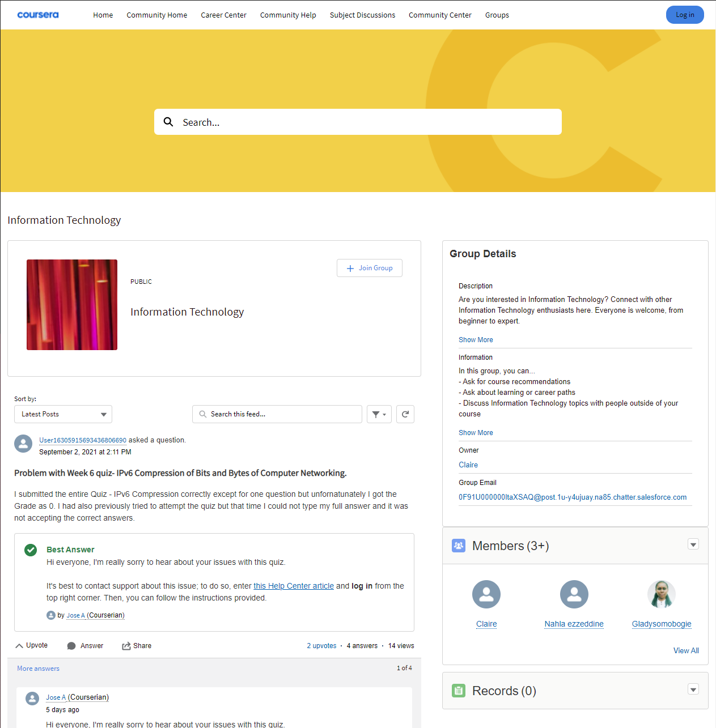Click the 'Group Details' heading
The height and width of the screenshot is (728, 716).
(483, 254)
